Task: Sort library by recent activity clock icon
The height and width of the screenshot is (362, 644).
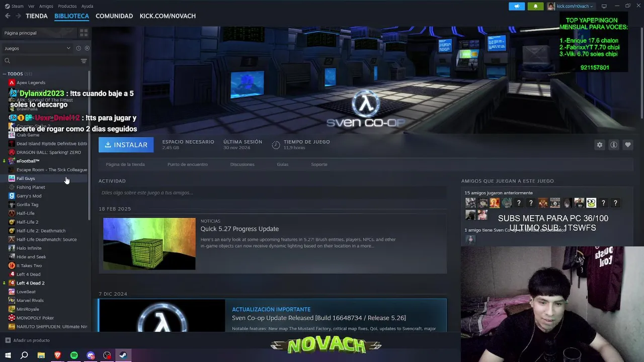Action: tap(78, 48)
